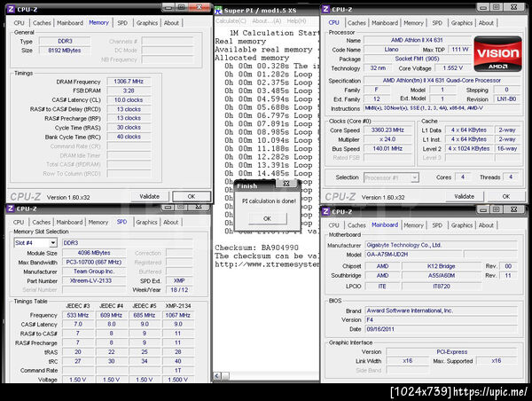Image resolution: width=532 pixels, height=401 pixels.
Task: Select the CPU tab in top-left CPU-Z window
Action: click(x=19, y=23)
